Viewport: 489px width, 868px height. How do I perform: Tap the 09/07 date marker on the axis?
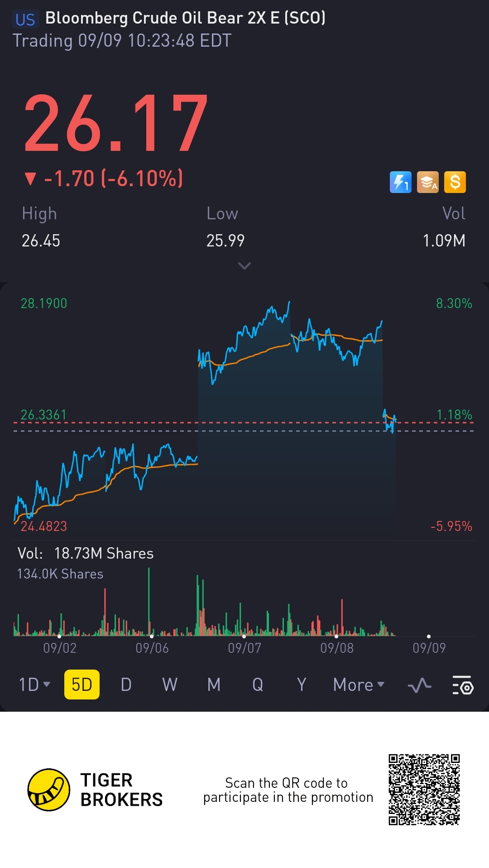244,648
